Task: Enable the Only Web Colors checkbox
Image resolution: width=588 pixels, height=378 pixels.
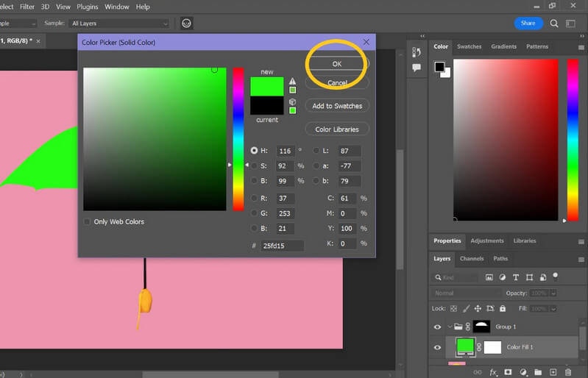Action: [87, 221]
